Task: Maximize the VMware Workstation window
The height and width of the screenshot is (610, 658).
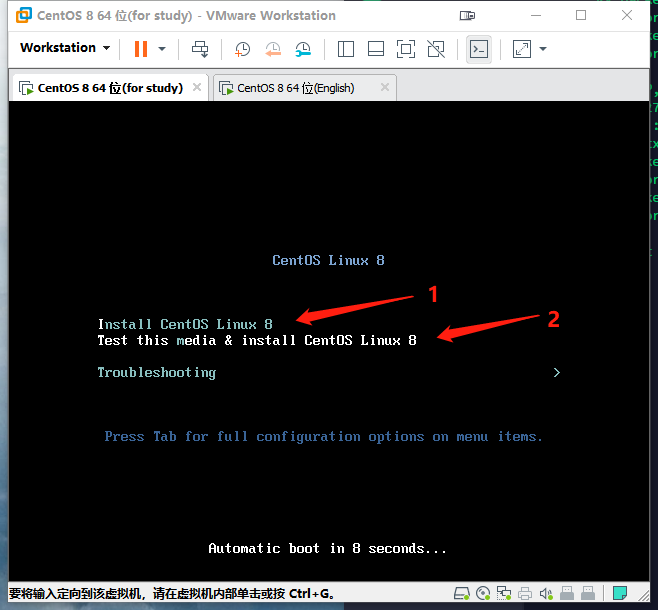Action: click(x=581, y=16)
